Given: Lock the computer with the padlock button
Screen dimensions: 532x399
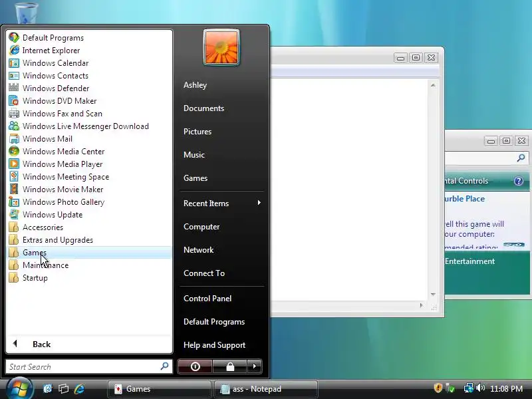Looking at the screenshot, I should click(230, 366).
